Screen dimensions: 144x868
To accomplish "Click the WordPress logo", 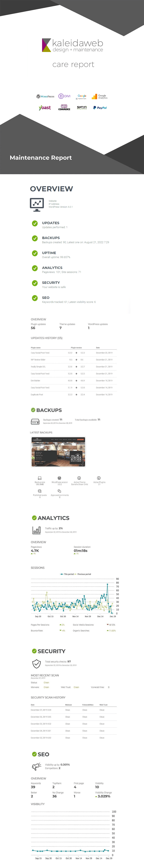I will (x=45, y=96).
